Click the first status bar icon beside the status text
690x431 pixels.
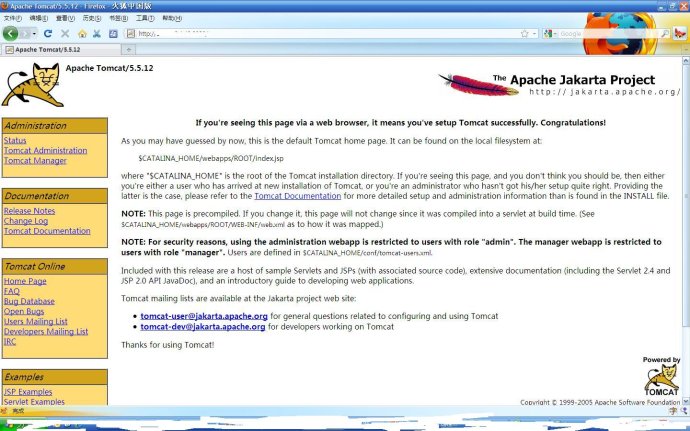click(x=4, y=411)
